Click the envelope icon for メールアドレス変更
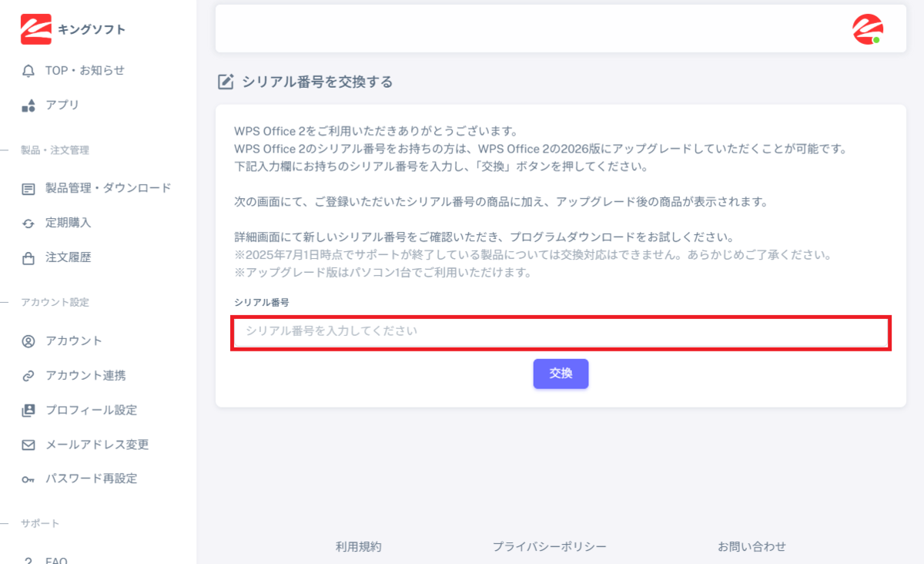Image resolution: width=924 pixels, height=564 pixels. pos(28,445)
